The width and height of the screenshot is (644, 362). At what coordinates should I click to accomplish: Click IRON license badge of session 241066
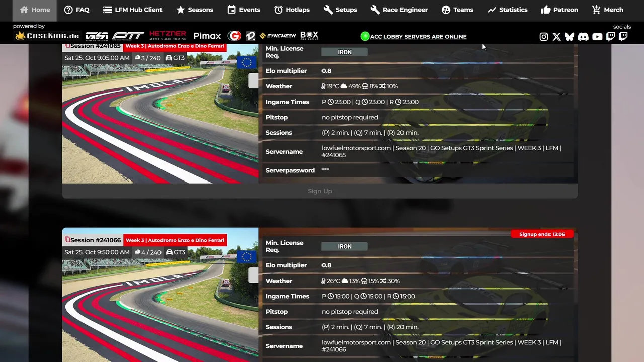click(345, 246)
